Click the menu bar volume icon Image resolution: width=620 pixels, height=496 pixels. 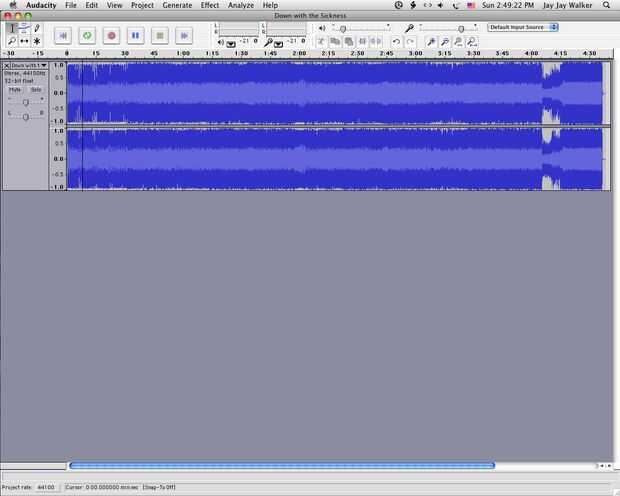coord(440,5)
